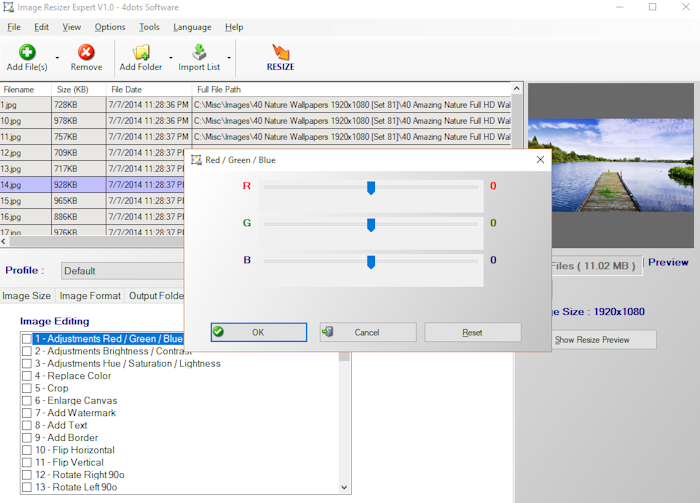
Task: Open the Tools menu
Action: (x=149, y=27)
